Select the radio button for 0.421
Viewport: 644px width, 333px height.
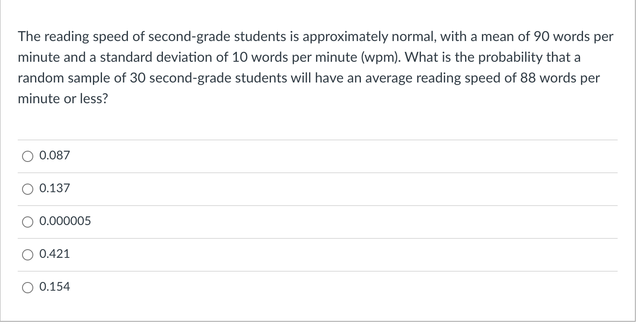point(28,255)
